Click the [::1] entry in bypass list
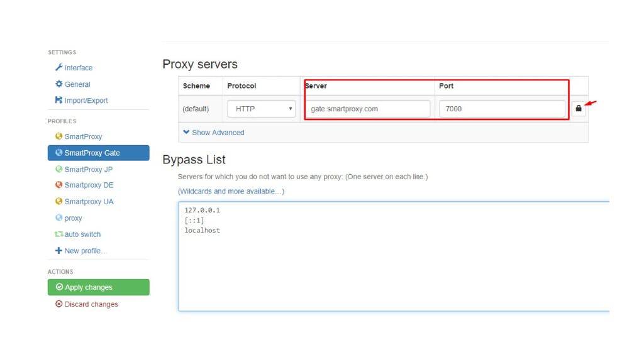Screen dimensions: 644x362 pyautogui.click(x=194, y=221)
